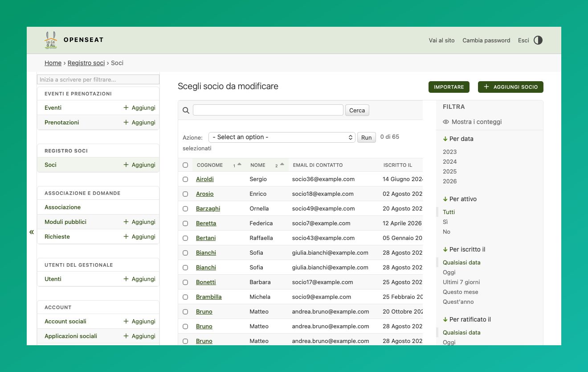Click the plus icon next to Moduli pubblici

click(x=126, y=222)
